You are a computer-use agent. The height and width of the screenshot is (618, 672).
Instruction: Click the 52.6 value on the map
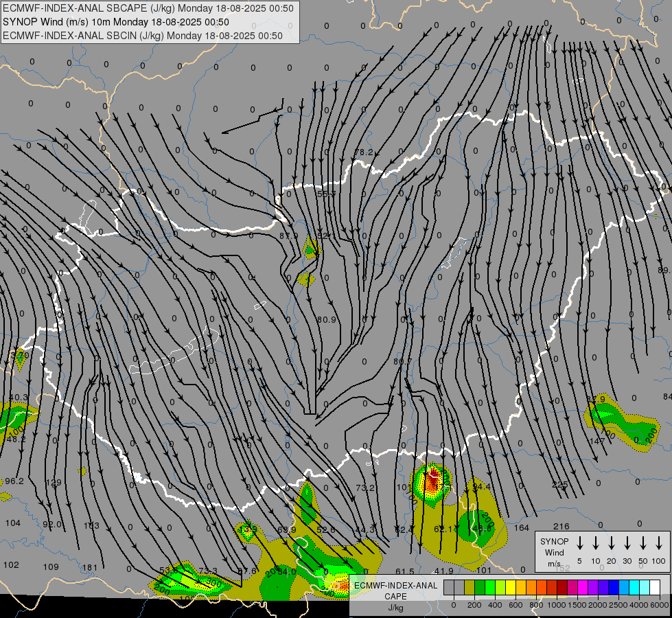(x=326, y=530)
